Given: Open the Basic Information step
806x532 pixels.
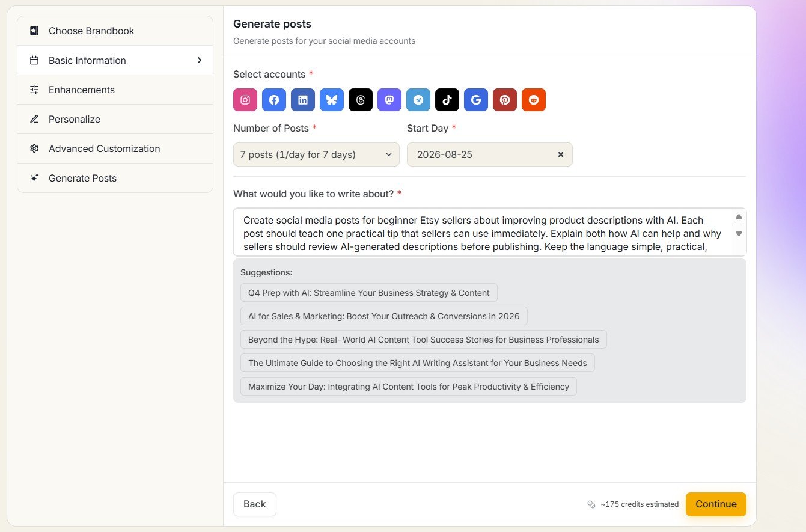Looking at the screenshot, I should coord(115,60).
